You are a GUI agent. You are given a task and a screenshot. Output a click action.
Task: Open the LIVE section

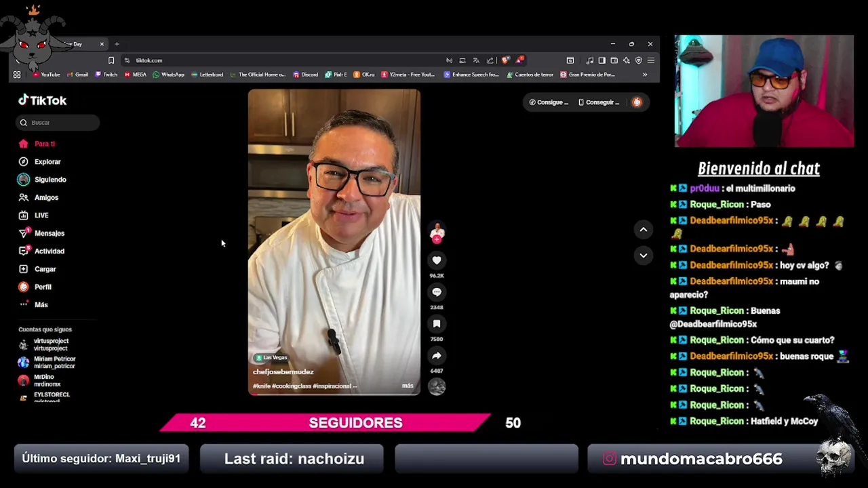pyautogui.click(x=34, y=215)
